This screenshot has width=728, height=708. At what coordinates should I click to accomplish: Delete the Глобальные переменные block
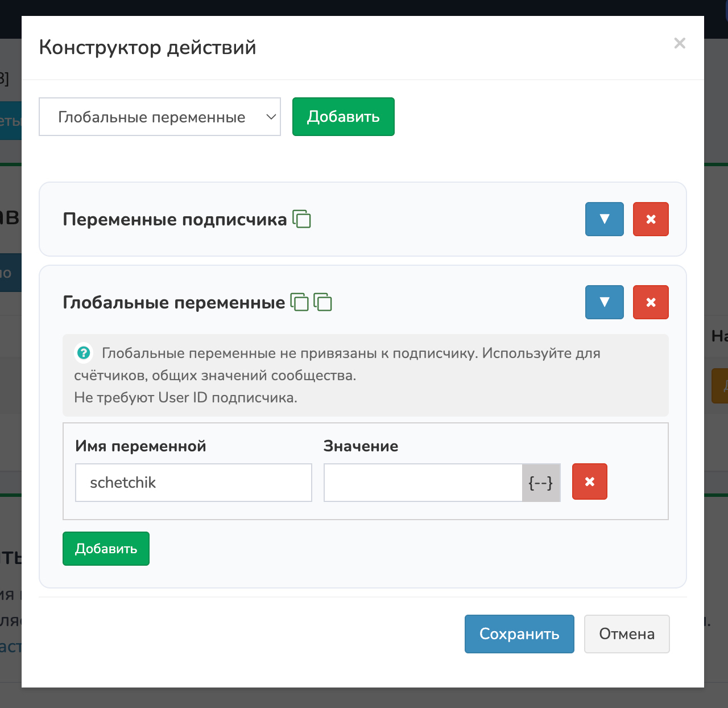point(651,302)
